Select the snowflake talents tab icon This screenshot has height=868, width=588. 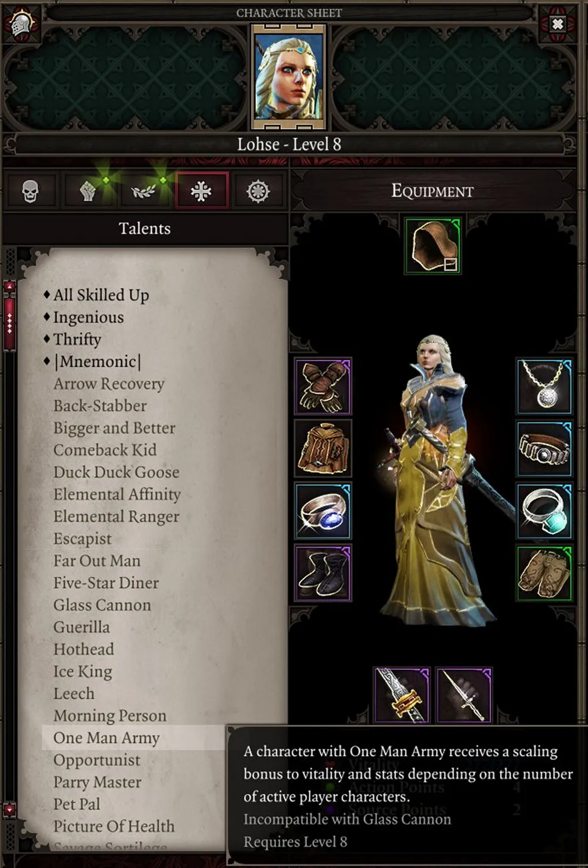coord(201,191)
